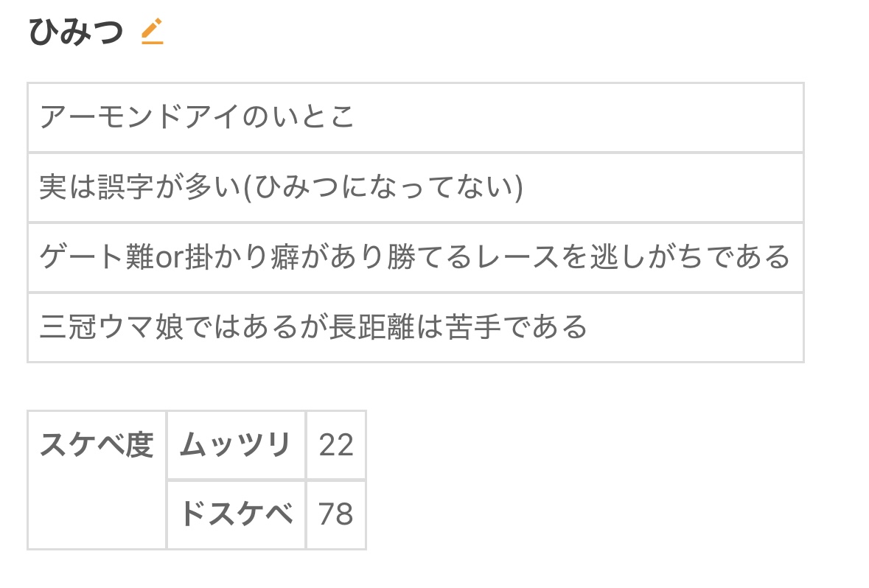
Task: Select the アーモンドアイのいとこ table row
Action: 415,118
